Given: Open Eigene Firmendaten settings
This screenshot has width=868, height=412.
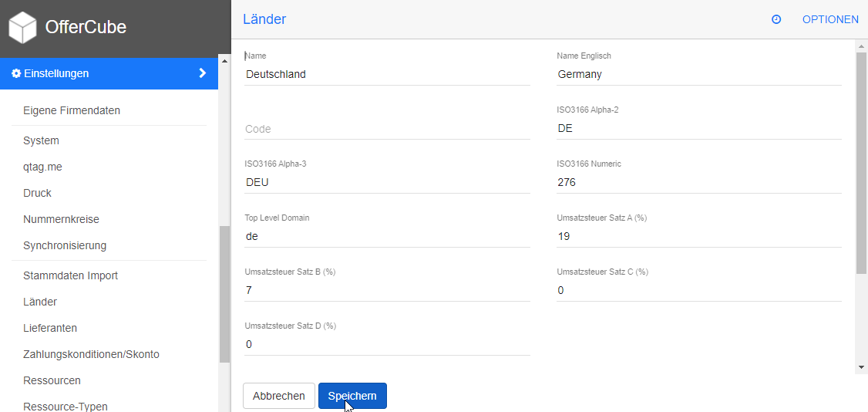Looking at the screenshot, I should (72, 111).
